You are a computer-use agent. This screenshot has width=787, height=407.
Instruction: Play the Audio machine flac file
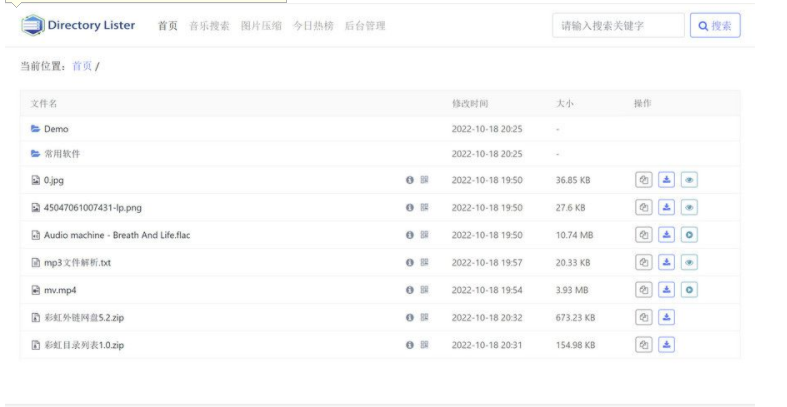(x=690, y=235)
